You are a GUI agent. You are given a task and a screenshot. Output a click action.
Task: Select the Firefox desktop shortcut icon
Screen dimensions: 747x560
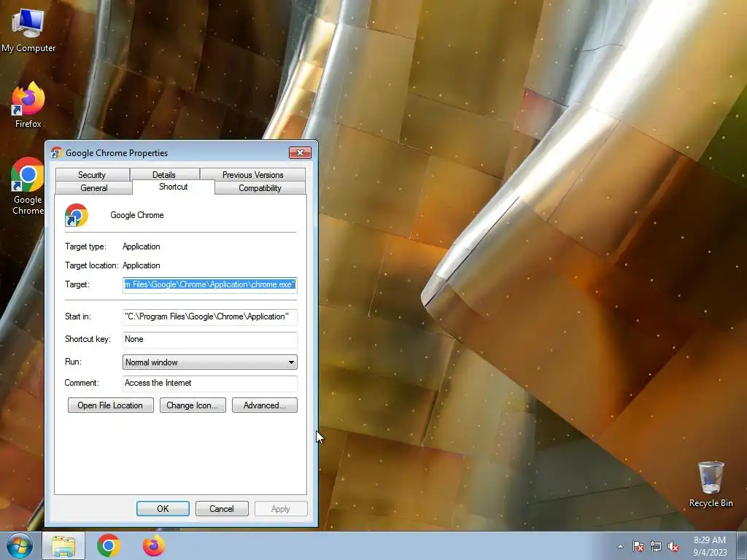28,105
